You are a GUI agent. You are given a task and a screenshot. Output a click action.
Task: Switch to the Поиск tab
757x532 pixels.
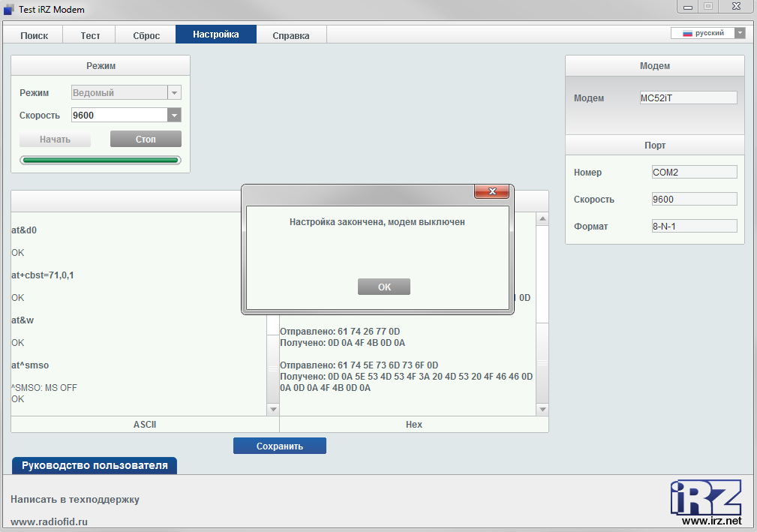coord(35,35)
